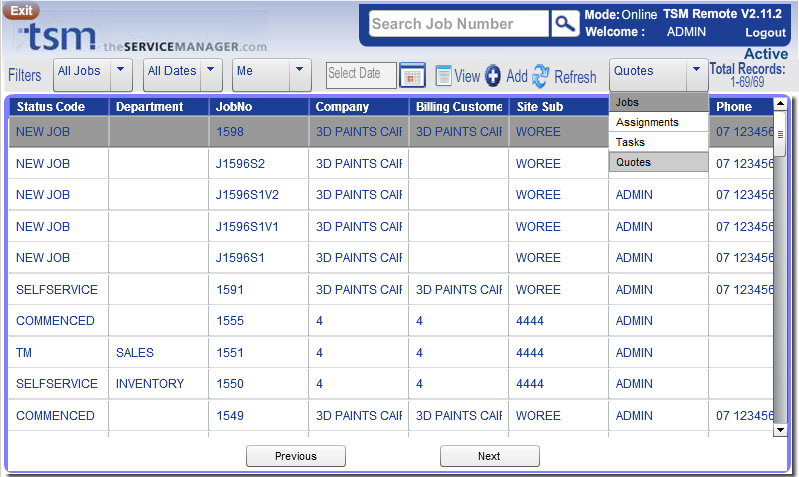Select job number J1596S1V2 cell
The height and width of the screenshot is (477, 799).
(x=258, y=195)
